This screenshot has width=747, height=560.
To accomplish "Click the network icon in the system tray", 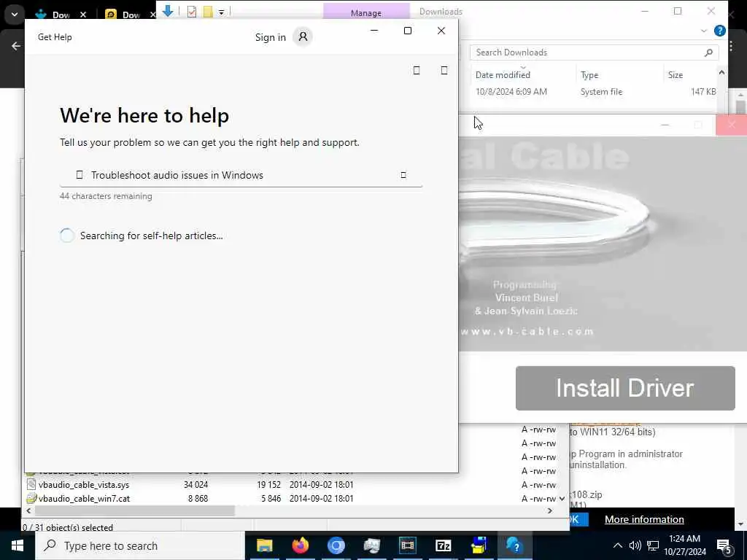I will tap(653, 545).
